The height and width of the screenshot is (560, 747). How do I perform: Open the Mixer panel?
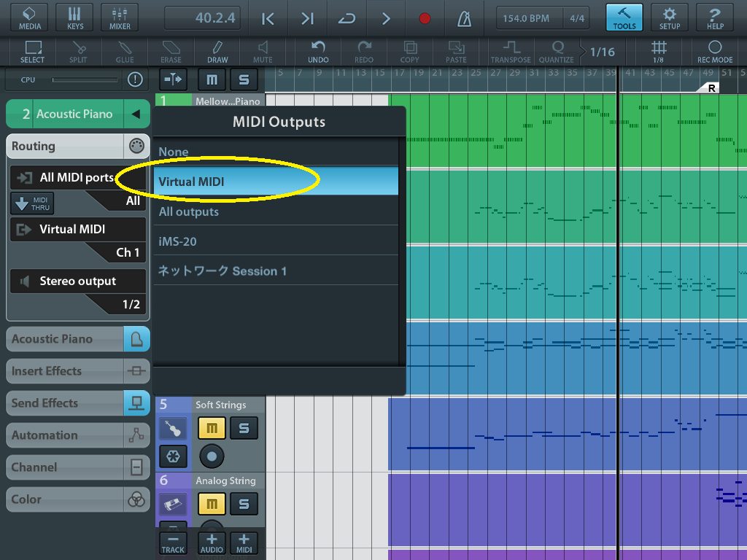pos(120,18)
